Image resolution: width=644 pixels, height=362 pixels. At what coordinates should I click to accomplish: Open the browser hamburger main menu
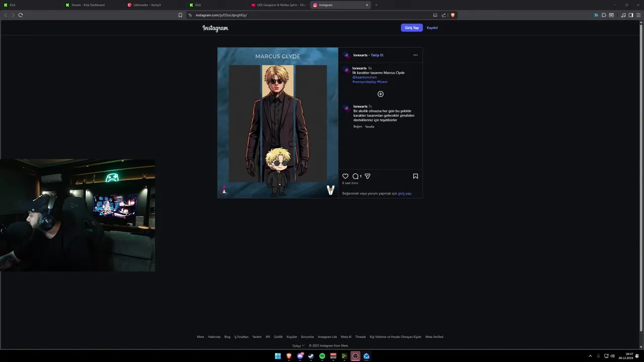point(638,15)
